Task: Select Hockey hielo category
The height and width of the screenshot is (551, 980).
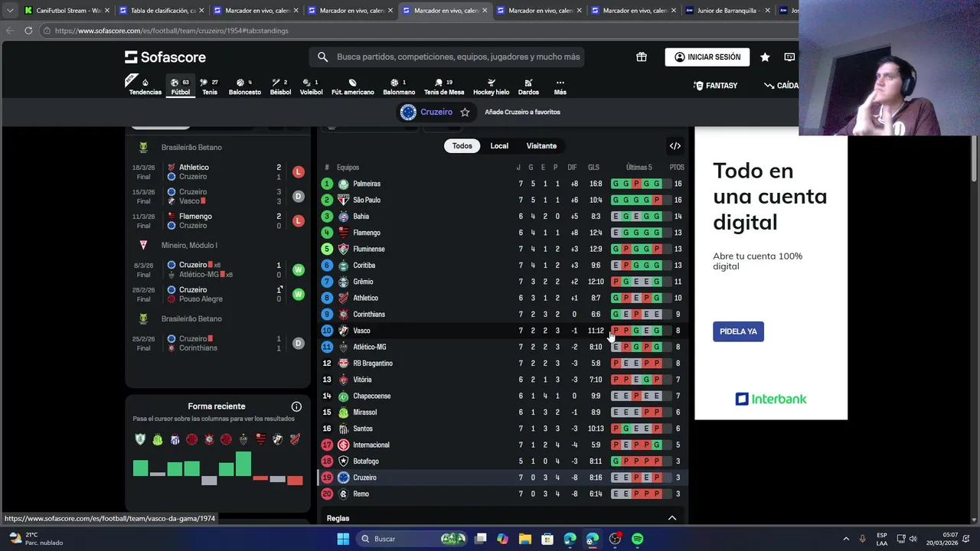Action: [491, 86]
